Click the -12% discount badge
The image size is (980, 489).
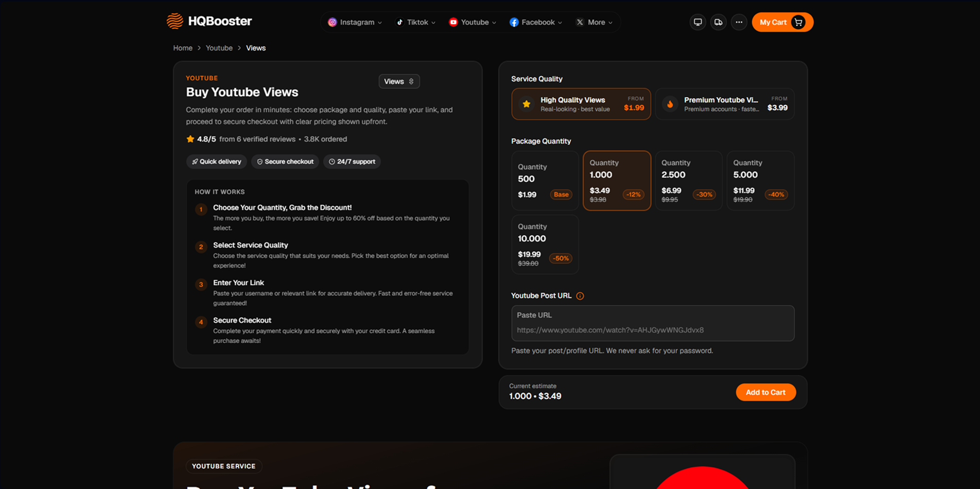pyautogui.click(x=634, y=195)
